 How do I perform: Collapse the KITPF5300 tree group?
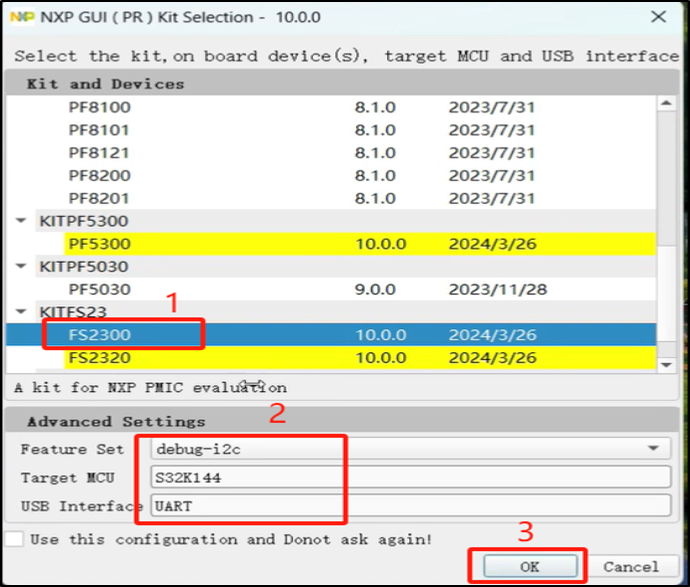click(x=20, y=221)
